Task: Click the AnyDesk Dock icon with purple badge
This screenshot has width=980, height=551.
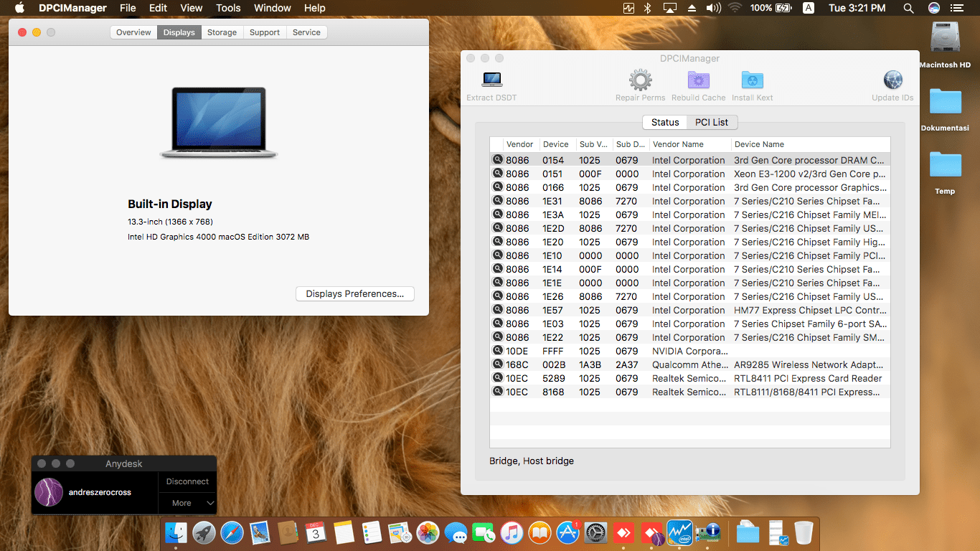Action: [x=651, y=532]
